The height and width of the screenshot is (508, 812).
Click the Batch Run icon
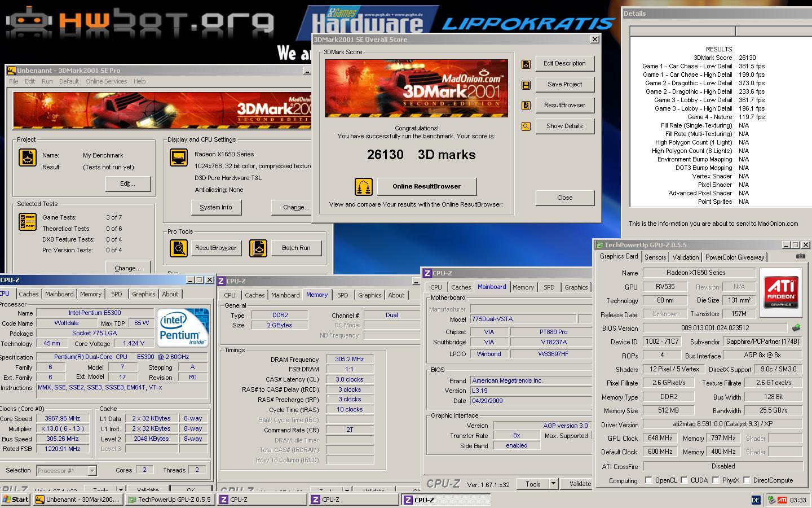(258, 248)
